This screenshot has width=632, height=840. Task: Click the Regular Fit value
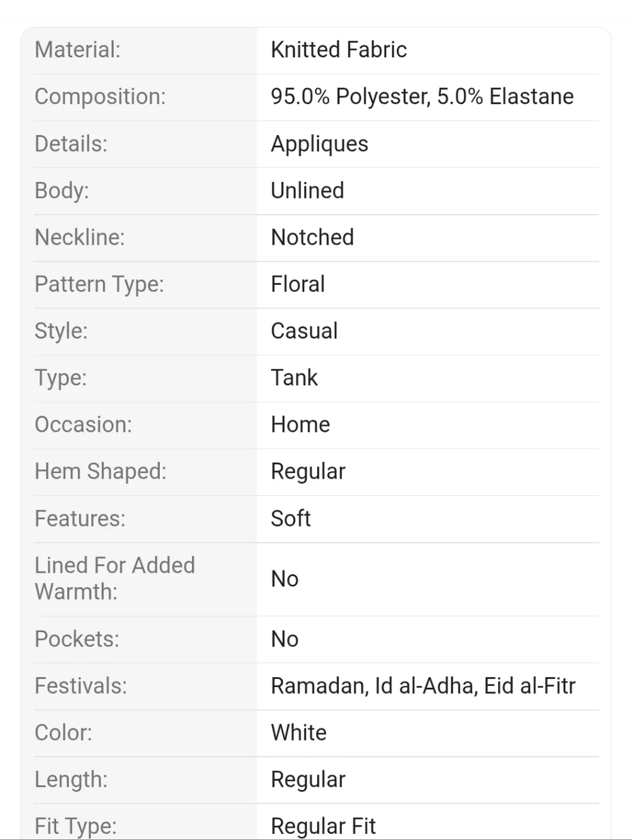click(324, 826)
